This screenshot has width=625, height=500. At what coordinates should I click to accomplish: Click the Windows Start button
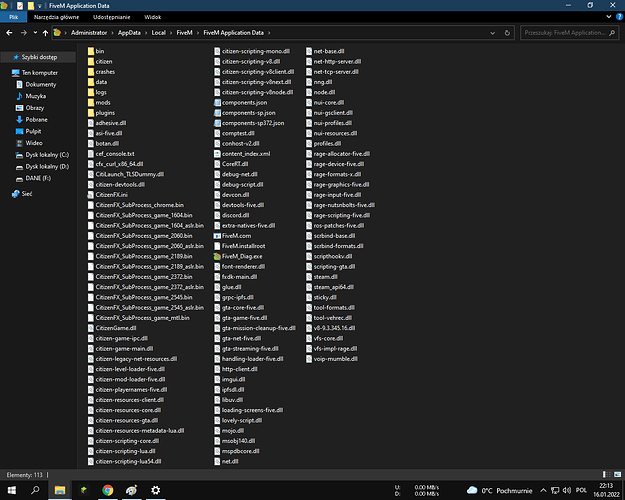tap(12, 490)
